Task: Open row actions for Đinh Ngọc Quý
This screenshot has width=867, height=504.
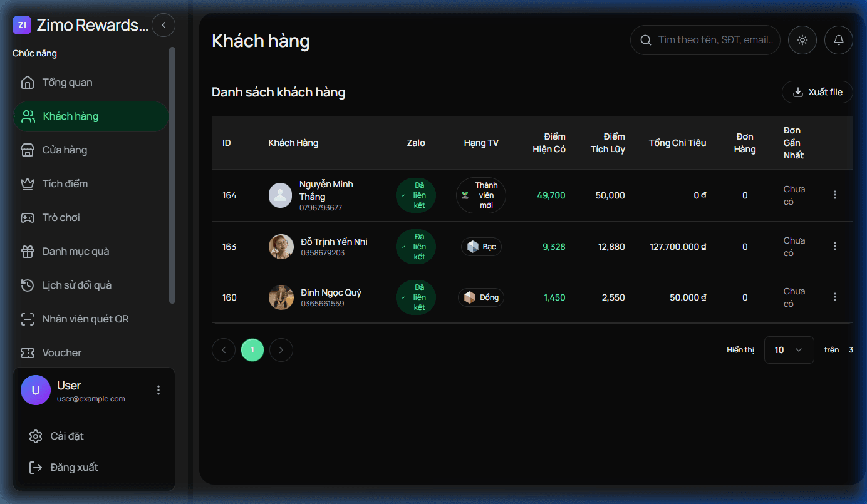Action: click(834, 297)
